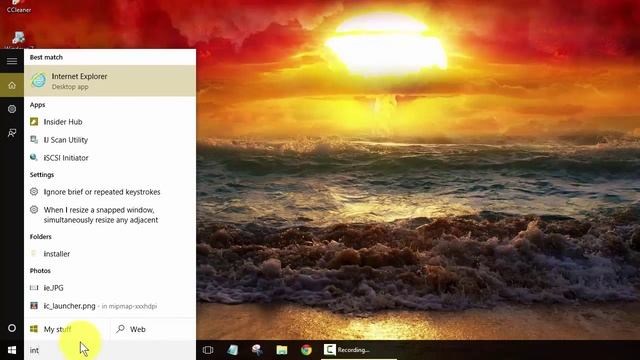Viewport: 640px width, 360px height.
Task: Open ic_launcher.png photo result
Action: [x=110, y=306]
